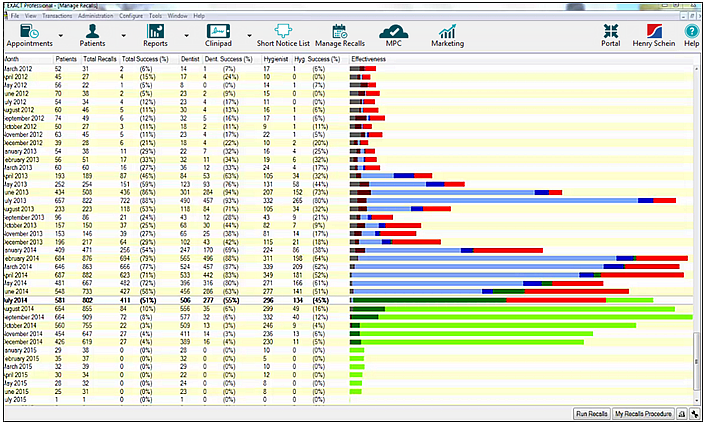Click the wrench settings icon at bottom right
Image resolution: width=704 pixels, height=424 pixels.
(695, 414)
